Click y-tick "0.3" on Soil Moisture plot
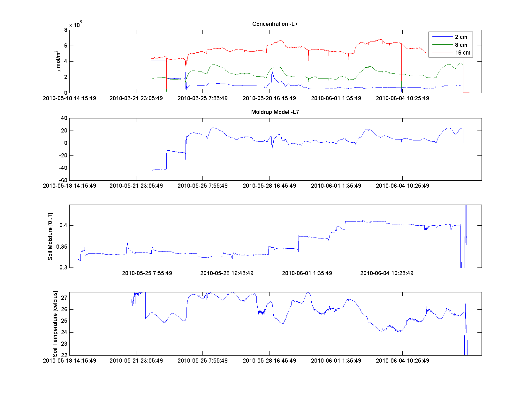 pos(64,267)
